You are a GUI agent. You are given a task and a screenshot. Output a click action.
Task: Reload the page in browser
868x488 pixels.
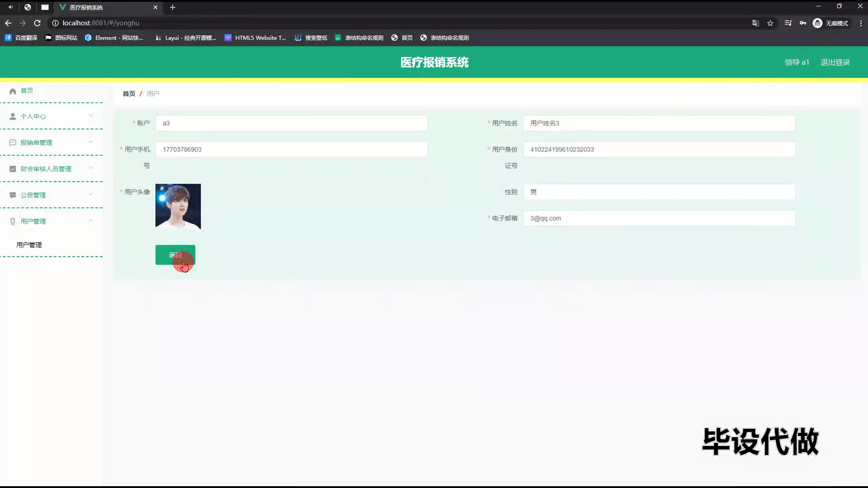38,23
